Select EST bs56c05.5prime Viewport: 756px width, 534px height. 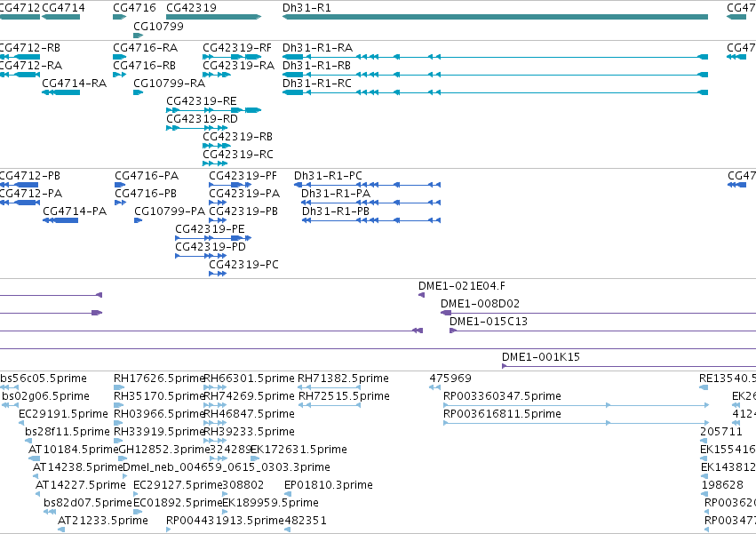tap(9, 387)
